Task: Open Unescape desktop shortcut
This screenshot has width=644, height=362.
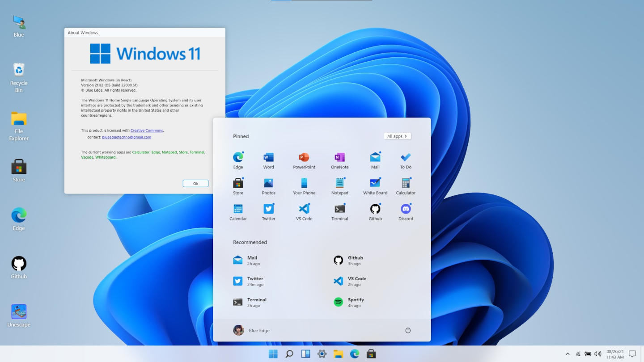Action: pyautogui.click(x=19, y=312)
